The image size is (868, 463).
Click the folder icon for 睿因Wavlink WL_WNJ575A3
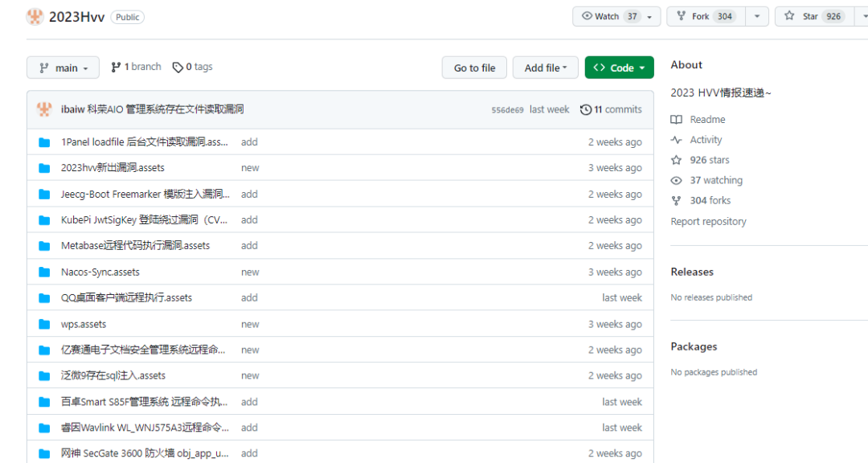tap(44, 428)
